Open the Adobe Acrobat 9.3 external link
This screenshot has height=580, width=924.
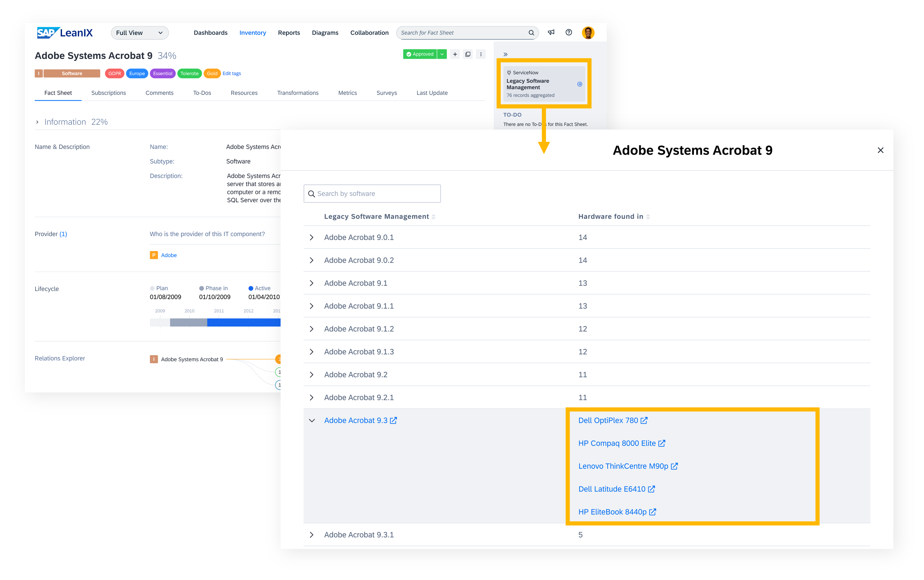tap(360, 421)
